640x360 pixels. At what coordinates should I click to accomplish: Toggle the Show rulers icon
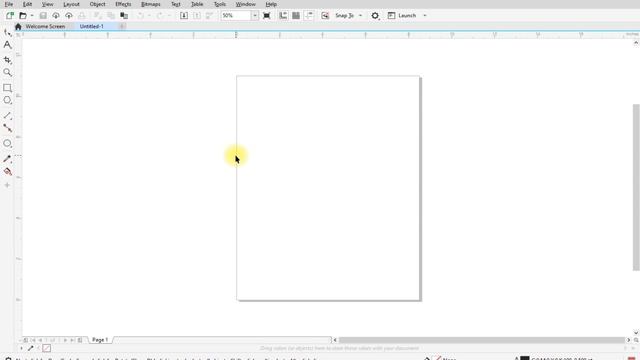point(283,16)
